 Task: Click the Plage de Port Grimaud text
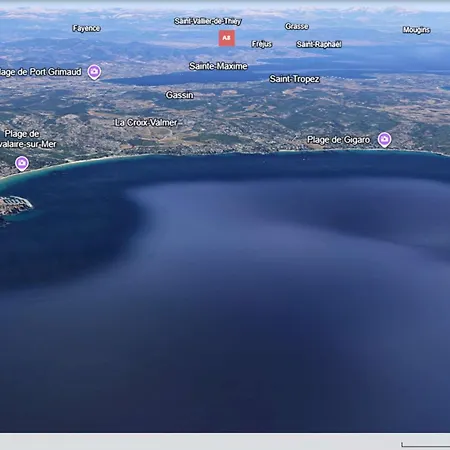[x=41, y=72]
